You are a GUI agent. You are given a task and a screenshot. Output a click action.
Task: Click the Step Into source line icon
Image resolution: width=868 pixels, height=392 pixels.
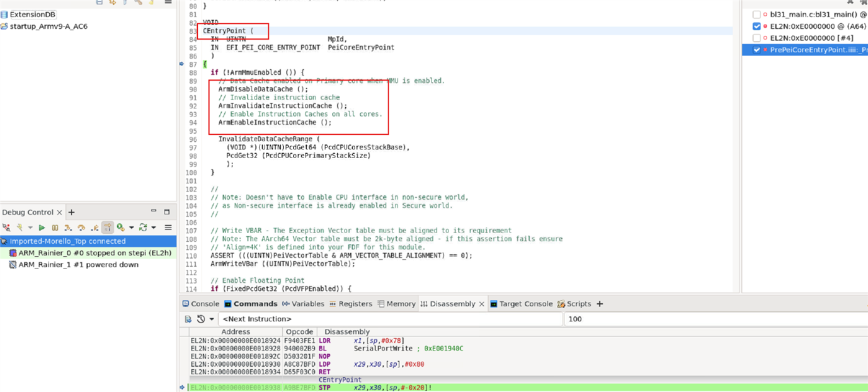point(68,228)
